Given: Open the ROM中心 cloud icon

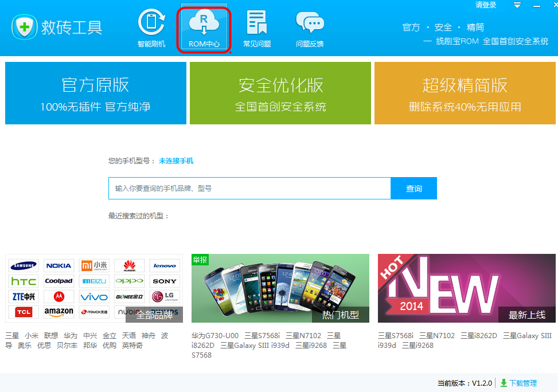Looking at the screenshot, I should point(204,23).
